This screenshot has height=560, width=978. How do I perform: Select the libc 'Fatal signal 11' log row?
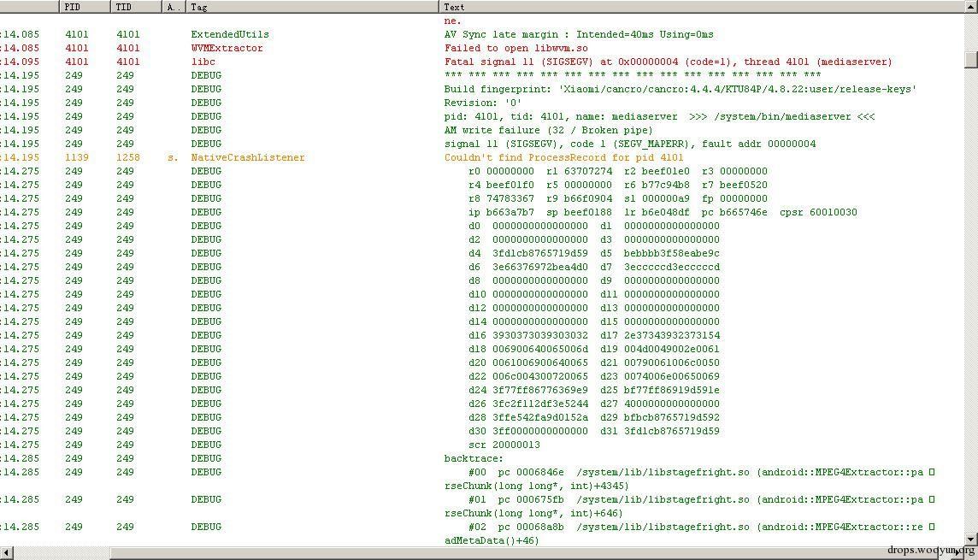click(x=668, y=62)
